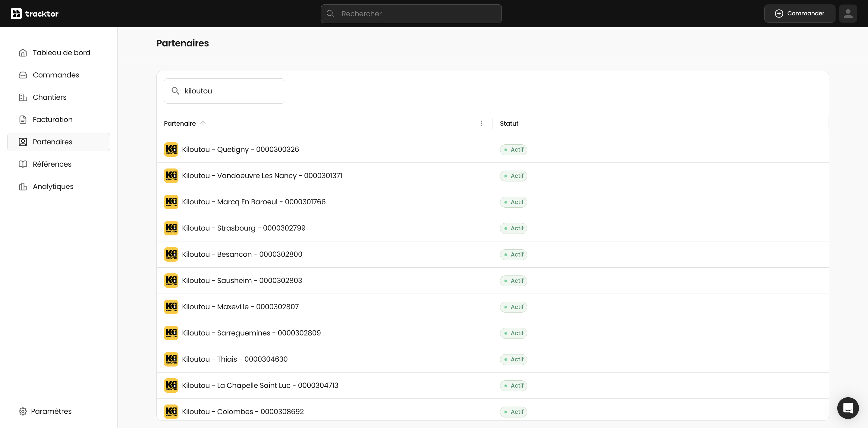The height and width of the screenshot is (428, 868).
Task: Click the Commandes inbox icon
Action: pyautogui.click(x=23, y=75)
